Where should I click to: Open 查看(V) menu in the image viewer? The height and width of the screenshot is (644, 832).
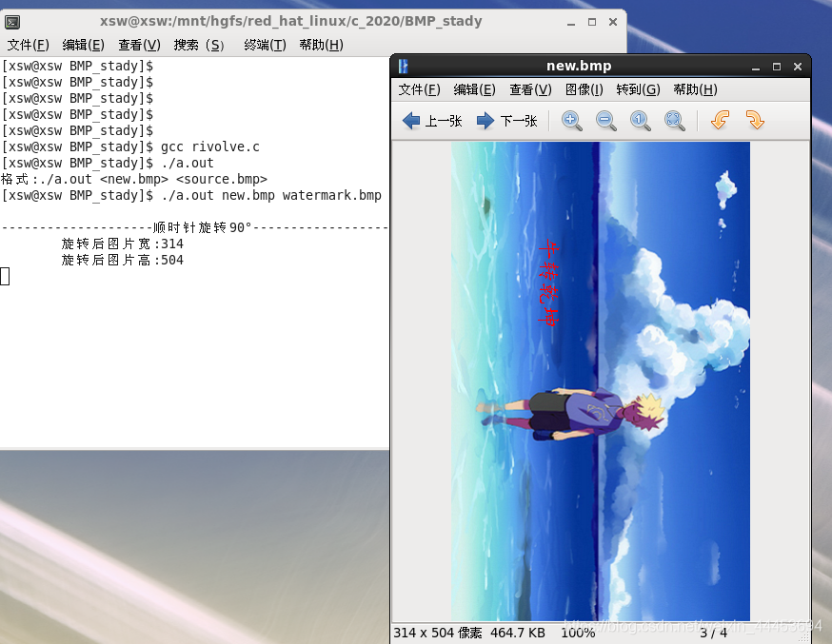click(530, 89)
